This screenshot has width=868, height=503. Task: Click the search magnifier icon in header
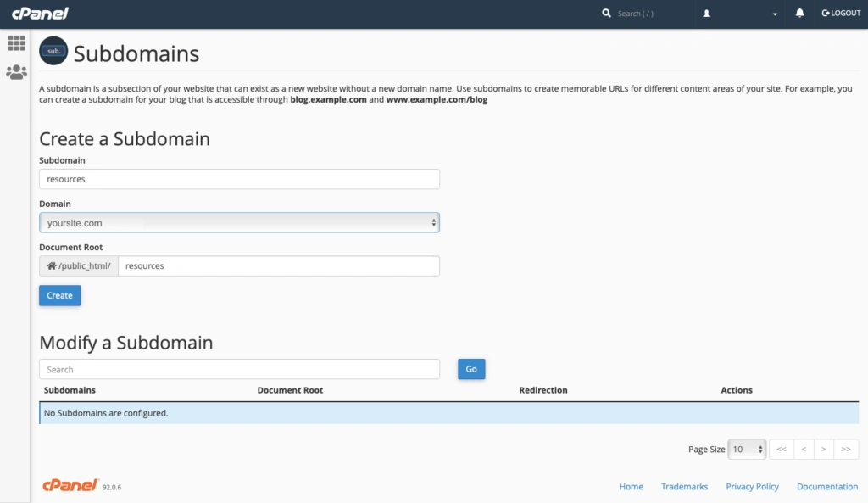point(606,14)
